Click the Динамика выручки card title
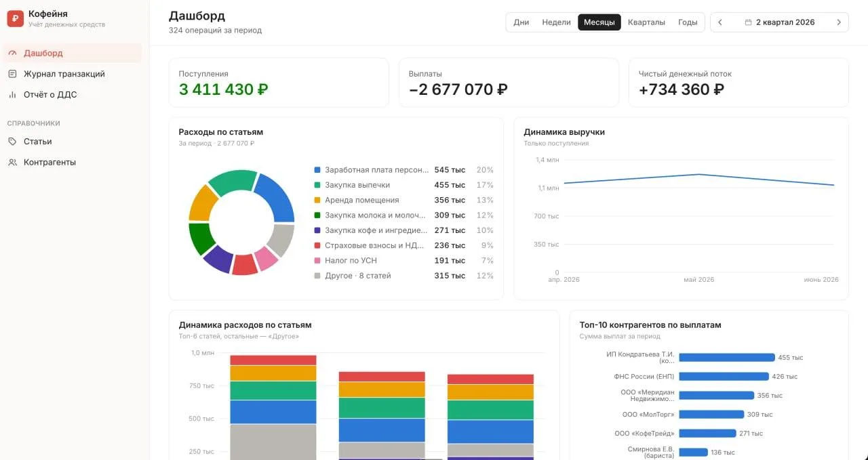The width and height of the screenshot is (868, 460). pos(564,132)
